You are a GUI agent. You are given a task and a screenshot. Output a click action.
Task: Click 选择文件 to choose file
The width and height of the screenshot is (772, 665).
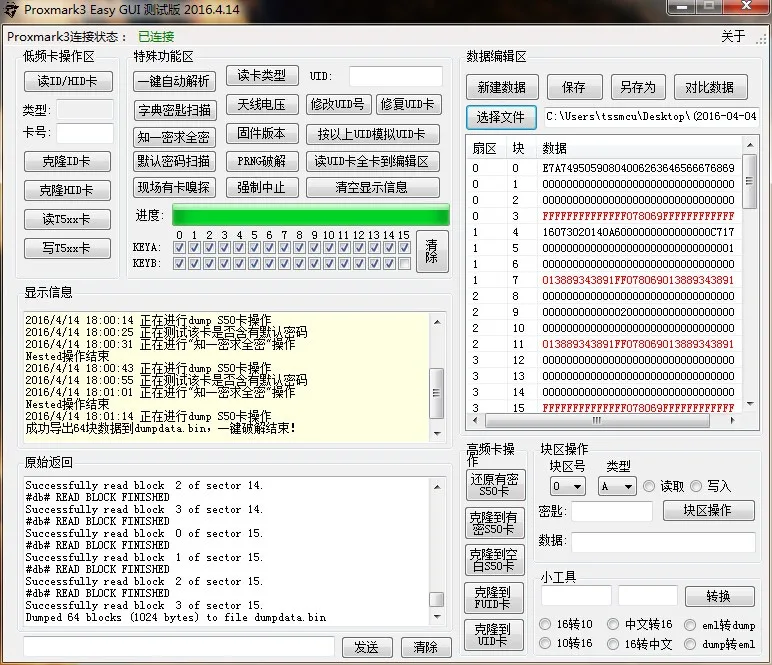click(501, 117)
